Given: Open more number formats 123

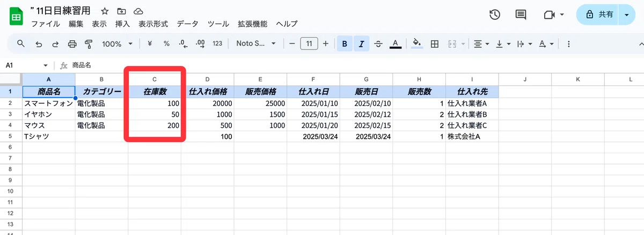Looking at the screenshot, I should click(217, 44).
